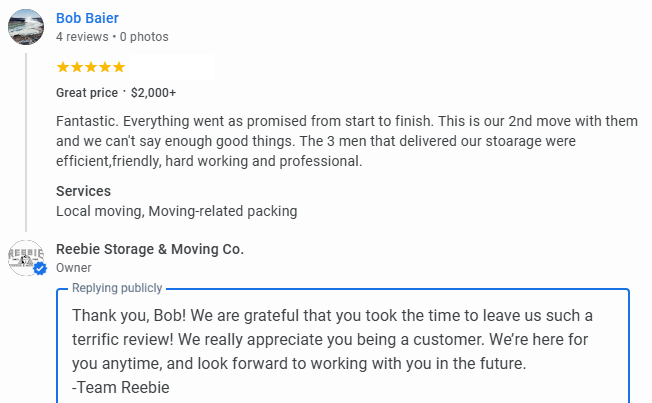Screen dimensions: 652x403
Task: Click the Services heading
Action: tap(84, 191)
